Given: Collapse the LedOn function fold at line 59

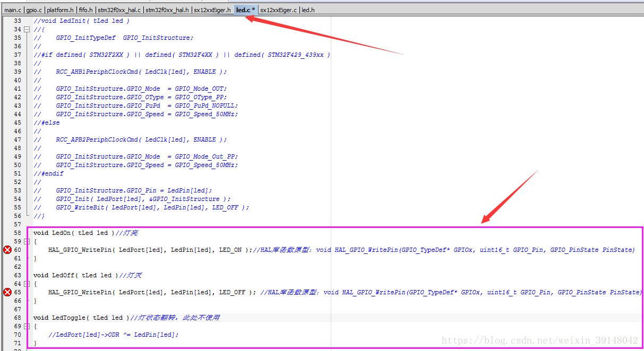Looking at the screenshot, I should (x=27, y=241).
